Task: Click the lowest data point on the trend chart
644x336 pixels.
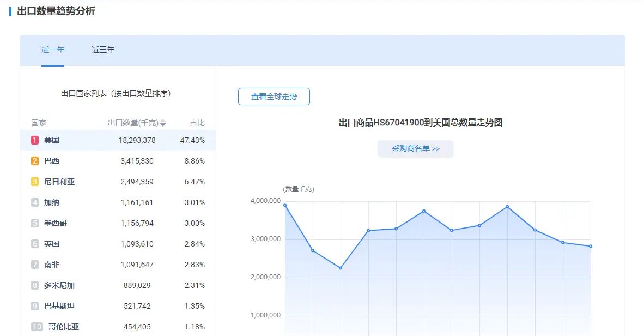Action: (340, 268)
